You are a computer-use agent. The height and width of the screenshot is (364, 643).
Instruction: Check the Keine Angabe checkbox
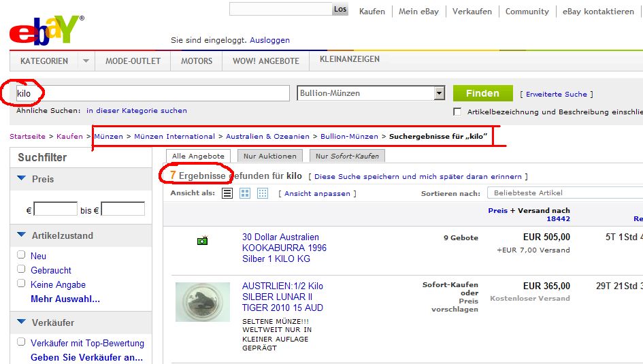click(21, 284)
